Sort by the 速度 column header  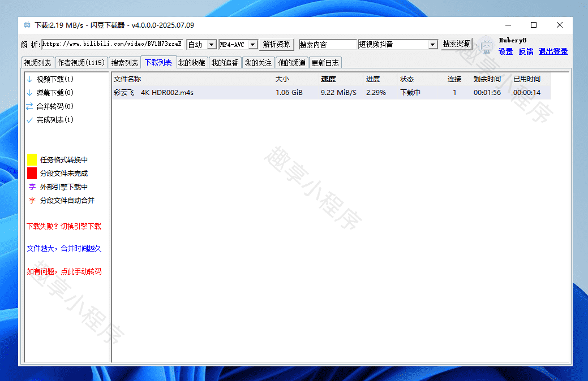click(328, 79)
